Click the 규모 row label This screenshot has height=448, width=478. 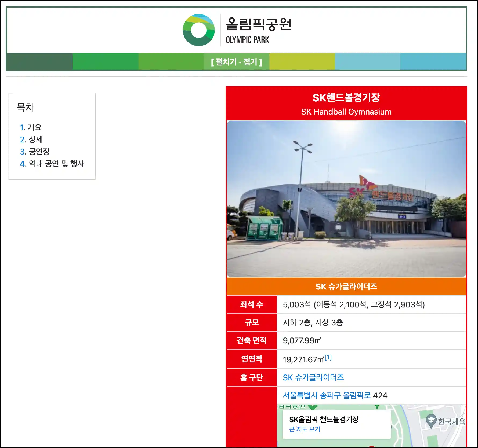click(x=252, y=322)
